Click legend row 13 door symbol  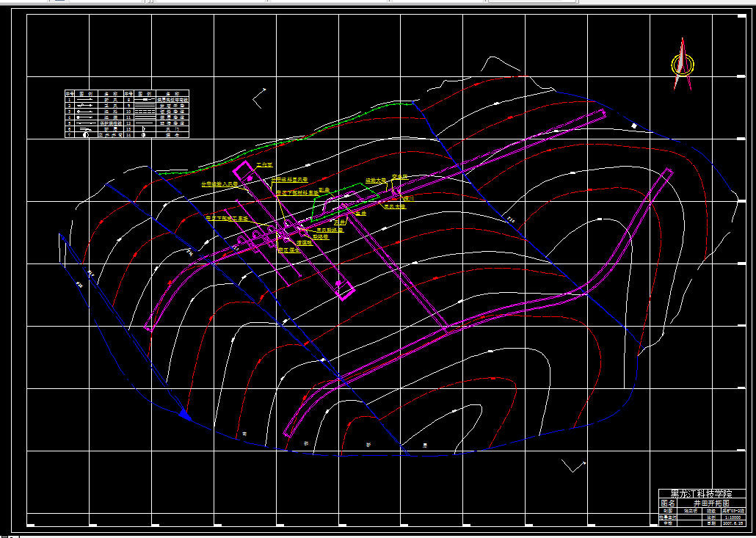pyautogui.click(x=143, y=129)
